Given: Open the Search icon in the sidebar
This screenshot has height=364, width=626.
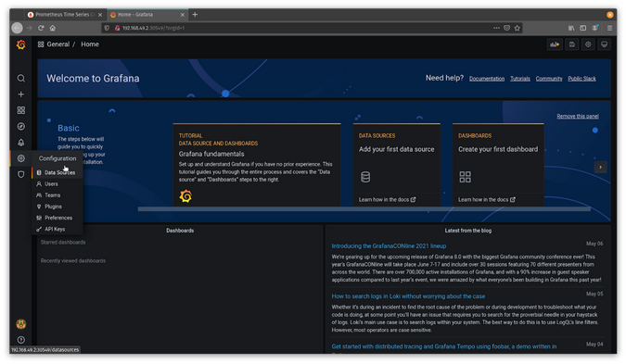Looking at the screenshot, I should (21, 78).
